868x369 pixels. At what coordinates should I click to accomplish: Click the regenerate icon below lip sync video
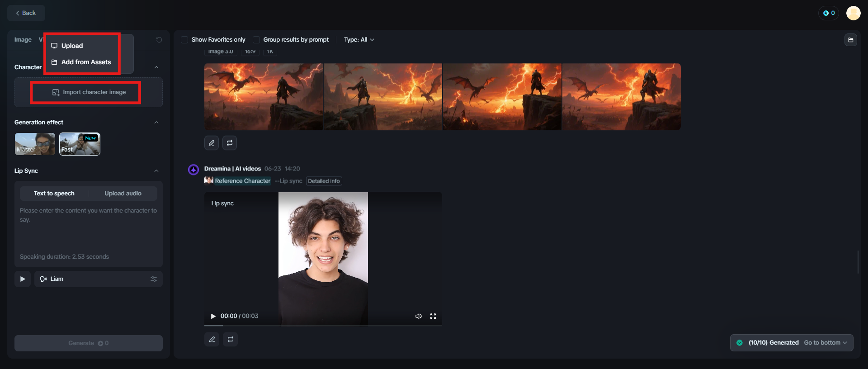231,339
